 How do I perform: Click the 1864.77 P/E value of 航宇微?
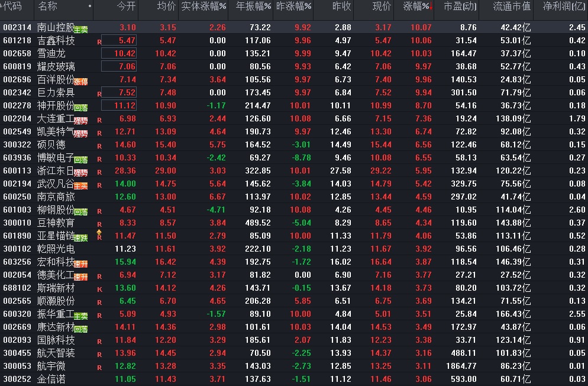(461, 366)
